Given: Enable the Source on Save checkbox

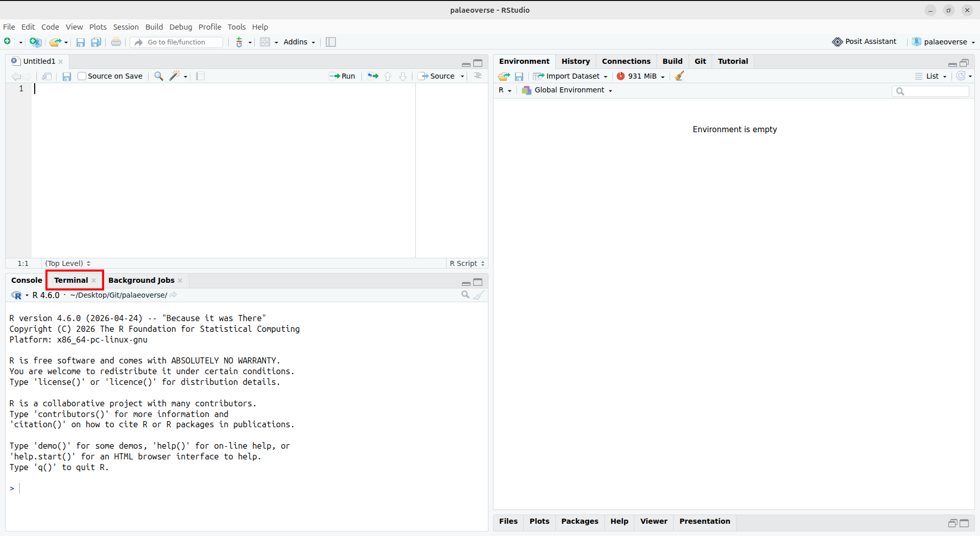Looking at the screenshot, I should [x=82, y=76].
